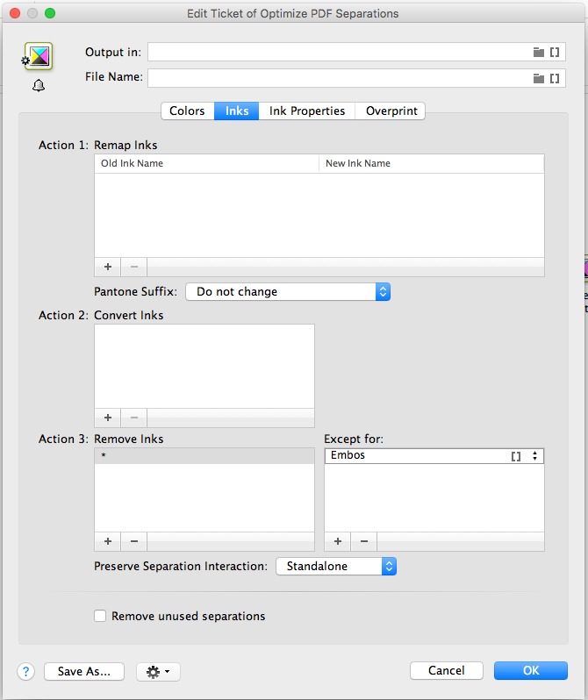Screen dimensions: 588x700
Task: Add an ink to Except for list
Action: (338, 542)
